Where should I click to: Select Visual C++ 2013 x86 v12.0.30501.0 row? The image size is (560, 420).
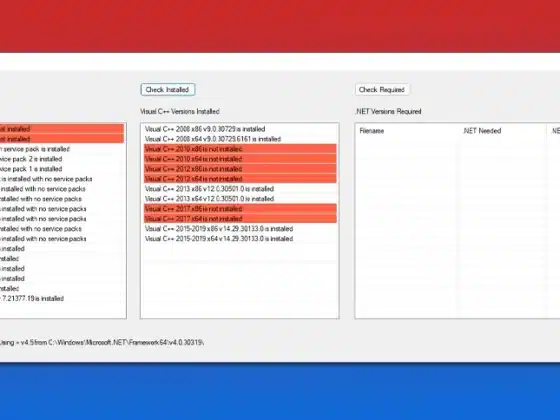[240, 189]
